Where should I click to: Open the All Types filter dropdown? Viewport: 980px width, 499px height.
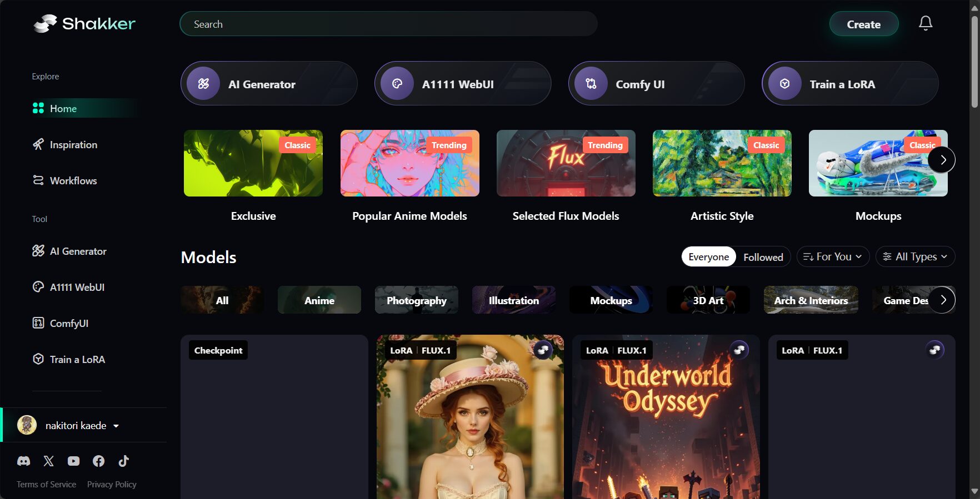915,256
